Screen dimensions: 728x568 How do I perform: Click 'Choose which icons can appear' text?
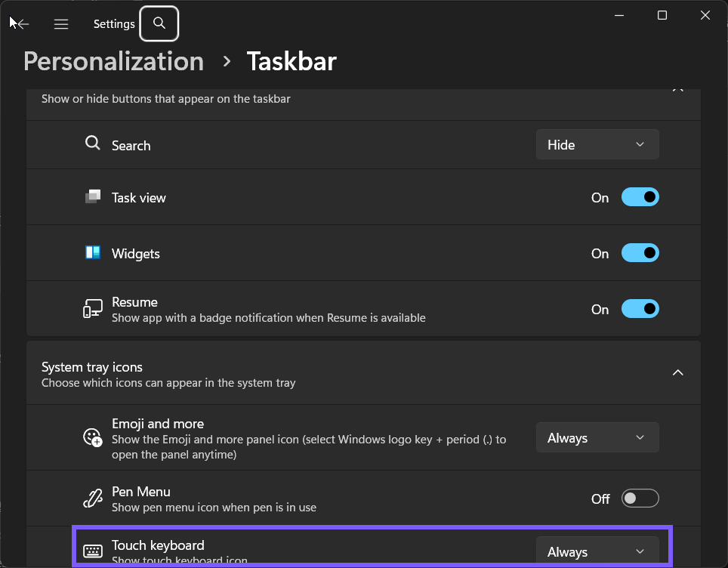(x=168, y=383)
